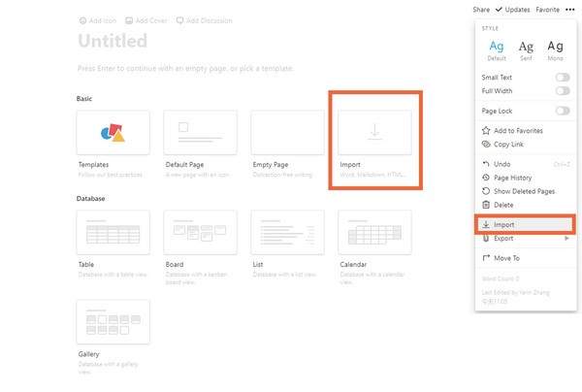Screen dimensions: 582x392
Task: Click the Add Cover text link
Action: (151, 20)
